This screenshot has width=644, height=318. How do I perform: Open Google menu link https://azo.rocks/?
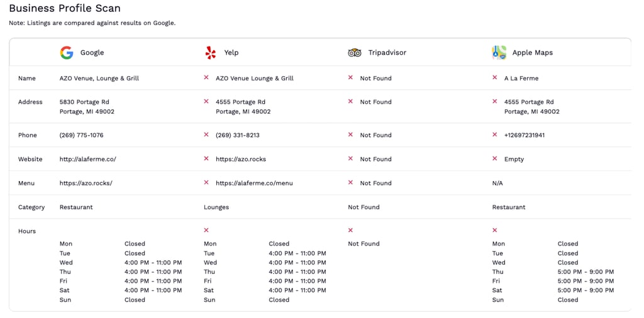pos(86,183)
